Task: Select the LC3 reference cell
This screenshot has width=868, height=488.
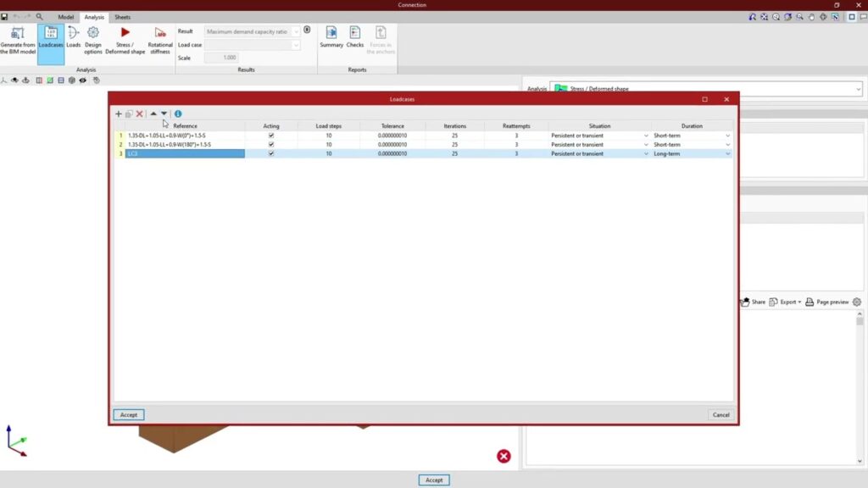Action: click(185, 154)
